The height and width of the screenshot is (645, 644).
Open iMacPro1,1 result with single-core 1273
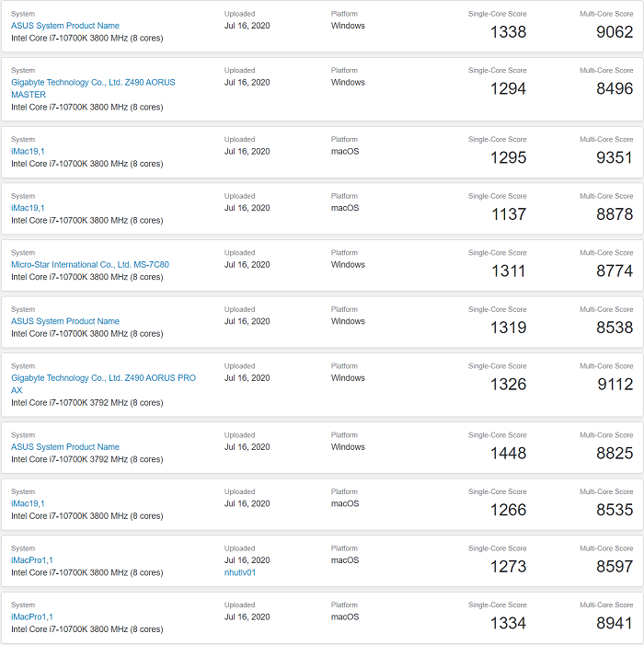[x=32, y=559]
